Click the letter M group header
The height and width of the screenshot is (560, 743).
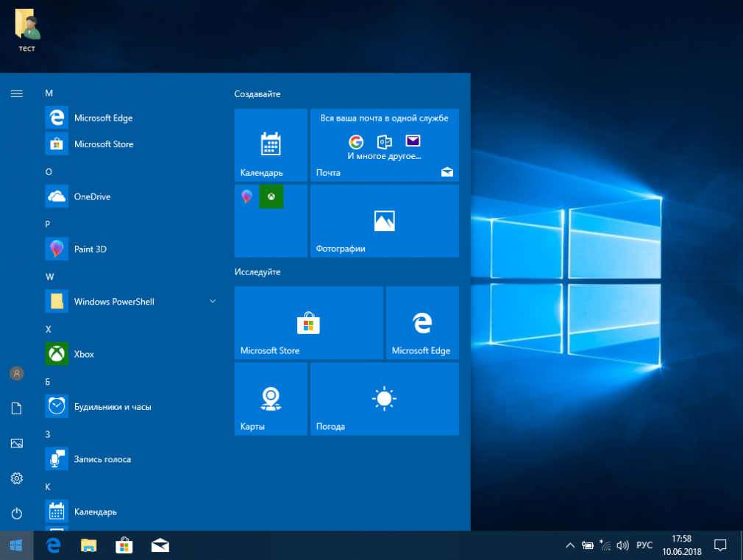[x=49, y=93]
